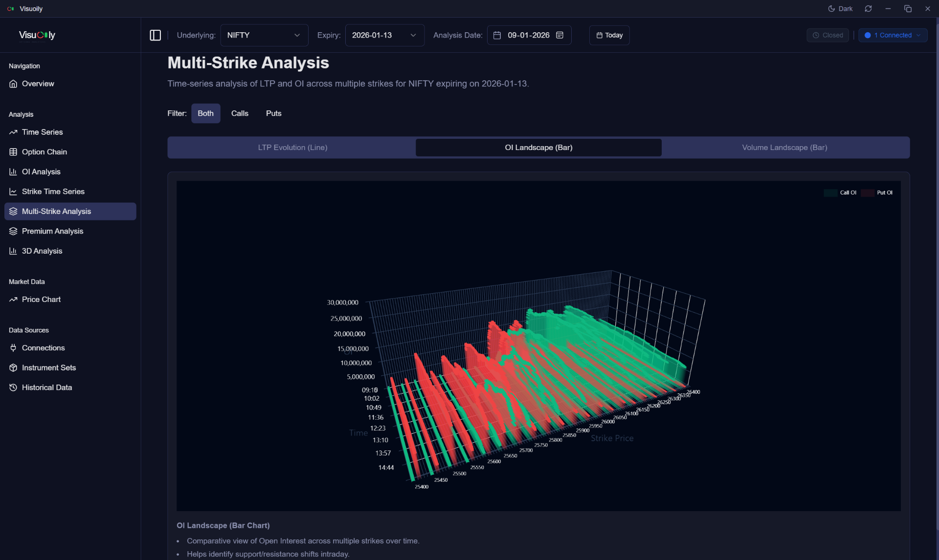
Task: Open the Premium Analysis section
Action: pyautogui.click(x=52, y=231)
